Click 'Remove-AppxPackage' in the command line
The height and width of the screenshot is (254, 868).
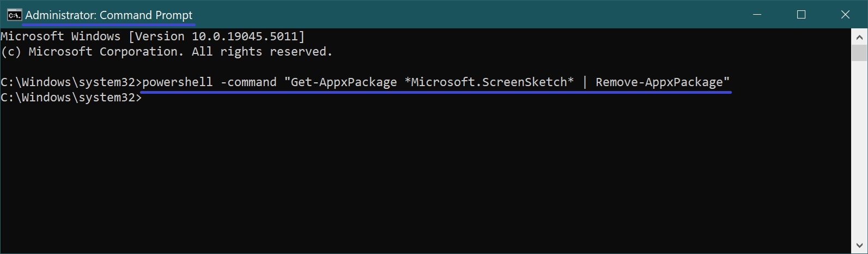(x=659, y=82)
